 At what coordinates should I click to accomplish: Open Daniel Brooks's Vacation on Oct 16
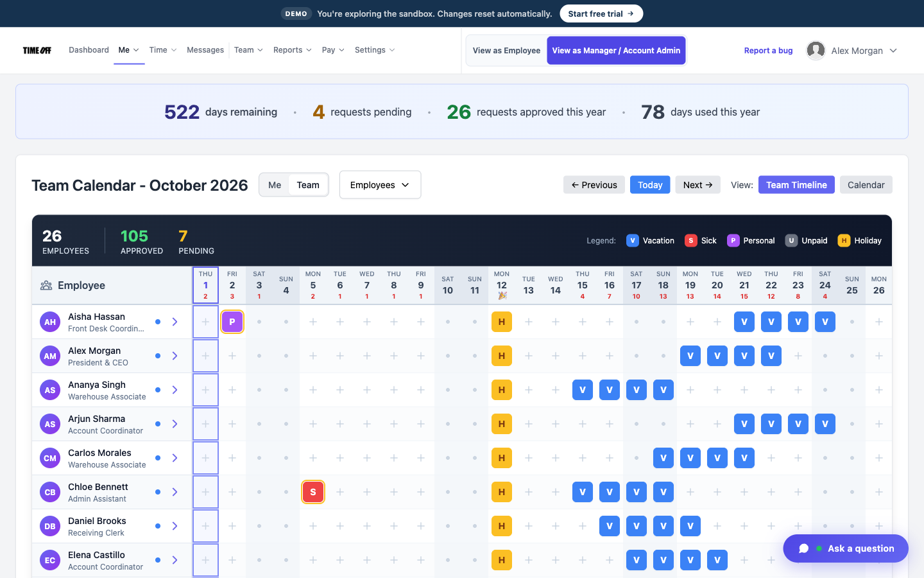coord(610,526)
